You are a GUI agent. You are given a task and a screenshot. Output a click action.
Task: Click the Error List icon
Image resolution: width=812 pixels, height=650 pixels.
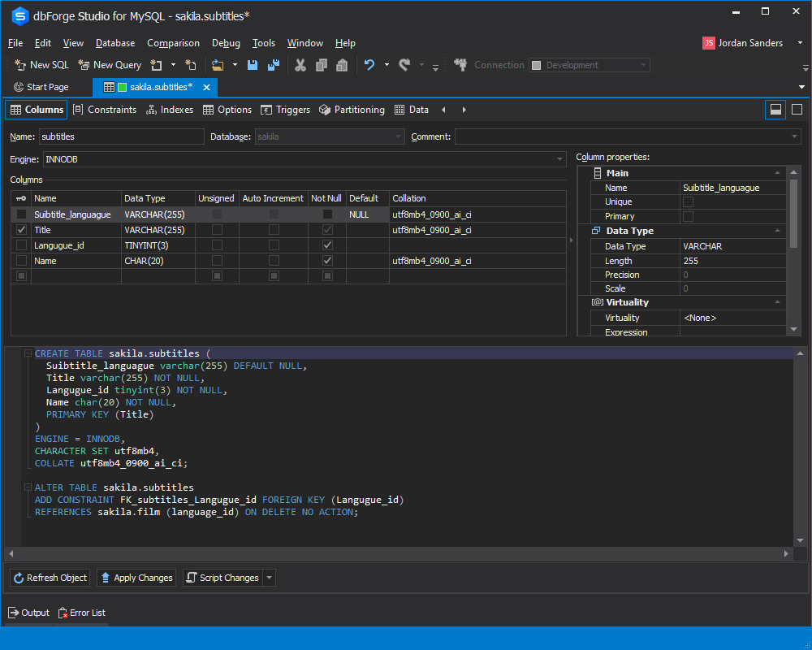63,613
